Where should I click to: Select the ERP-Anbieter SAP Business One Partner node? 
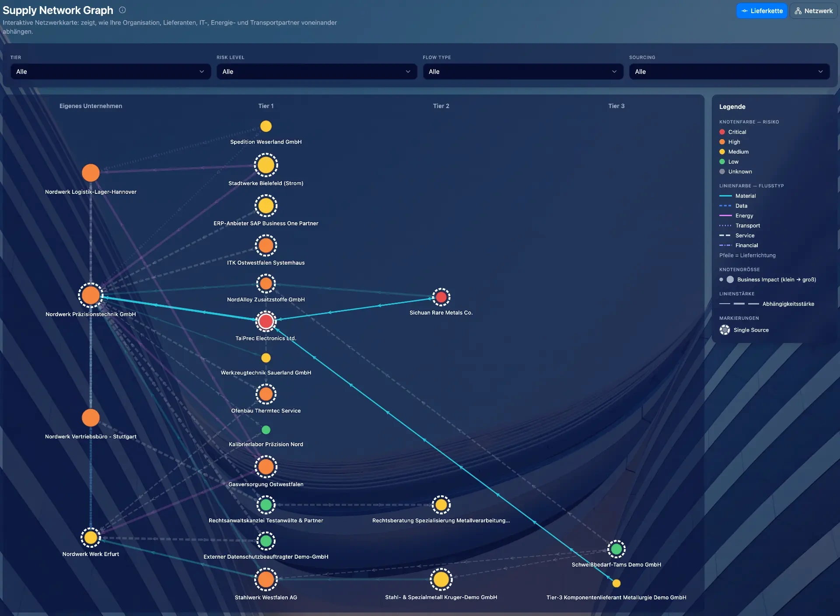[x=266, y=206]
